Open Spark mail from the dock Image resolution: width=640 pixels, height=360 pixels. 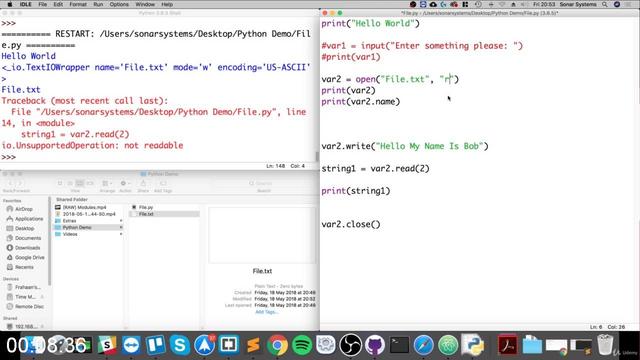point(204,345)
